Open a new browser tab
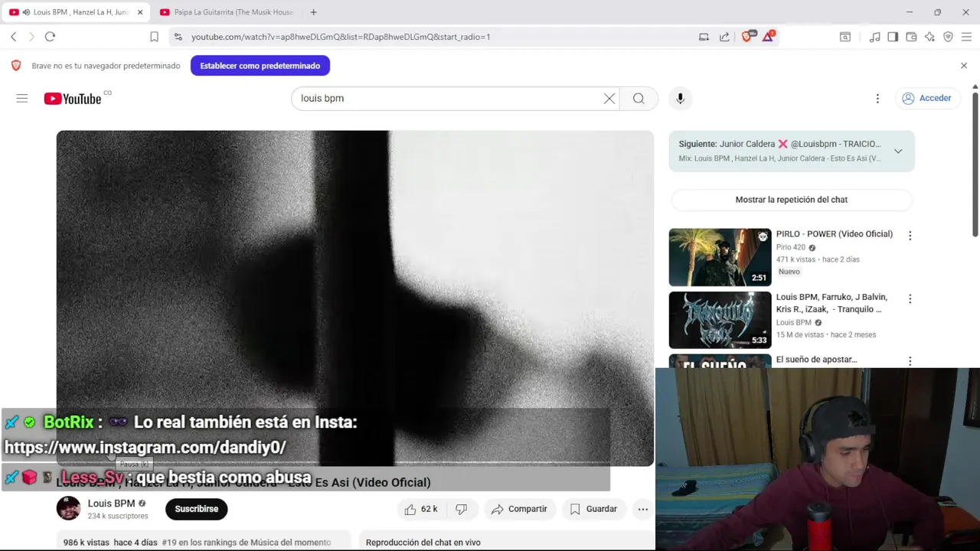Viewport: 980px width, 551px height. 313,12
